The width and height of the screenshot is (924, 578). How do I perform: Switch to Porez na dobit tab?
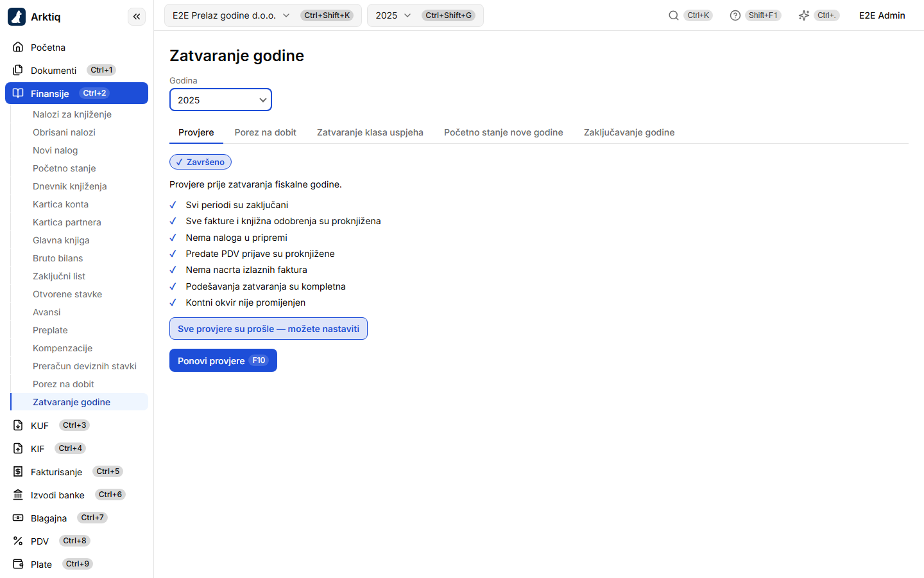[266, 132]
